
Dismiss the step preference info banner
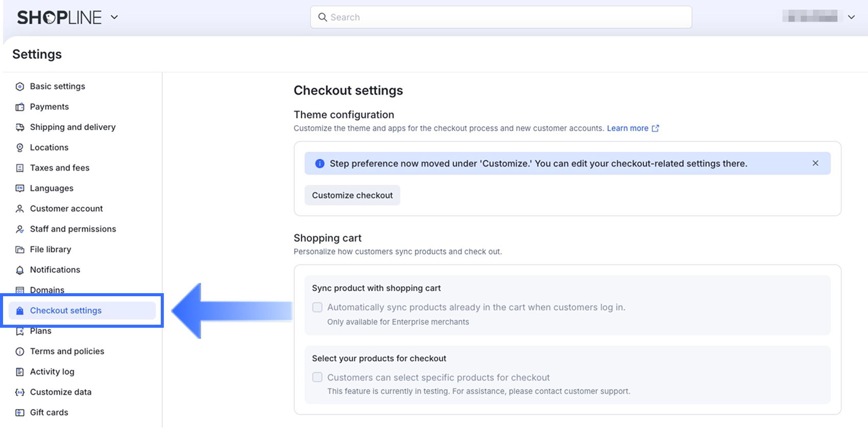815,163
